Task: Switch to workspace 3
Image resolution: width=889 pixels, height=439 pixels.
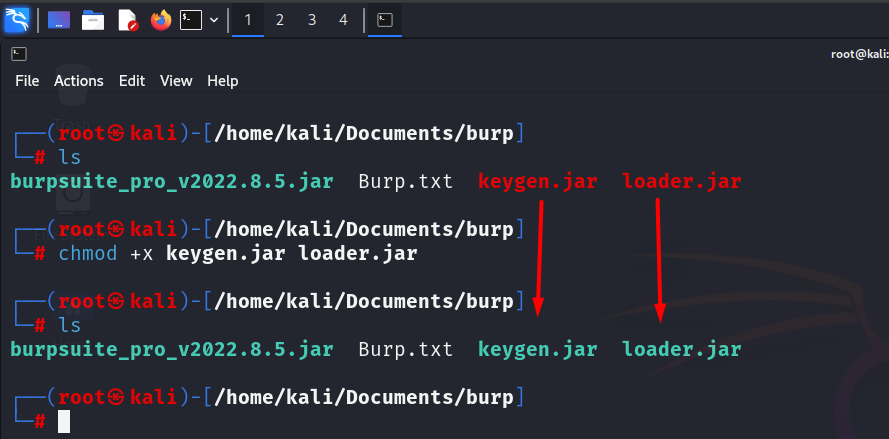Action: [312, 20]
